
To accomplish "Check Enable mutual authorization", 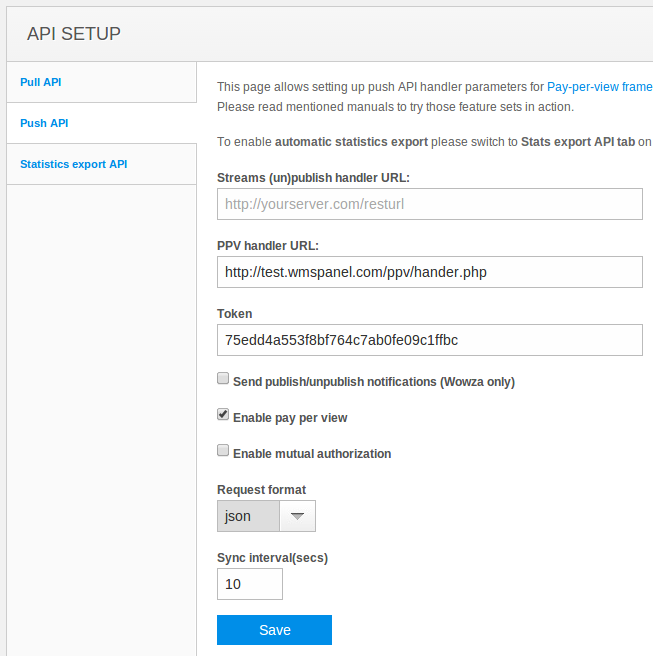I will tap(223, 450).
